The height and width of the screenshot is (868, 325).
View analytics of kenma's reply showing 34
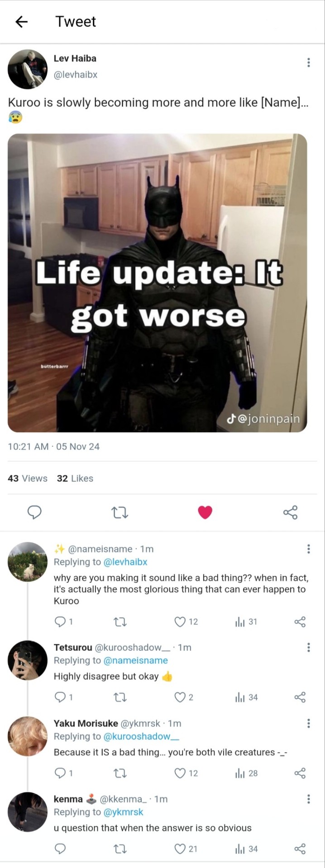click(x=246, y=849)
